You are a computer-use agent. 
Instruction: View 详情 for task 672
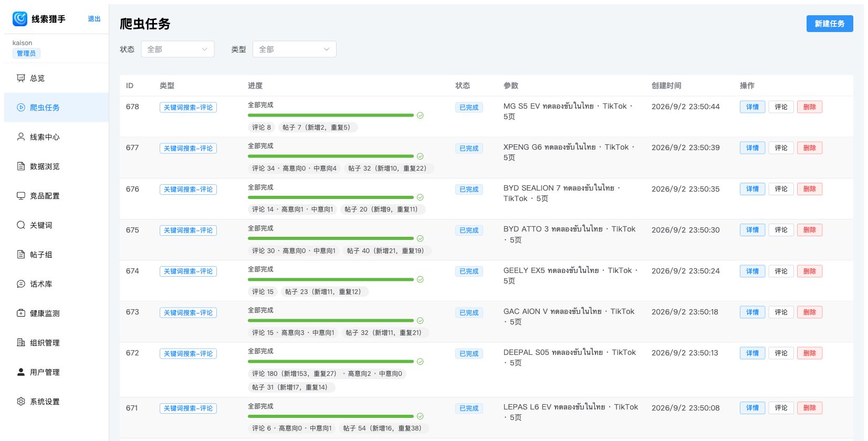coord(752,353)
